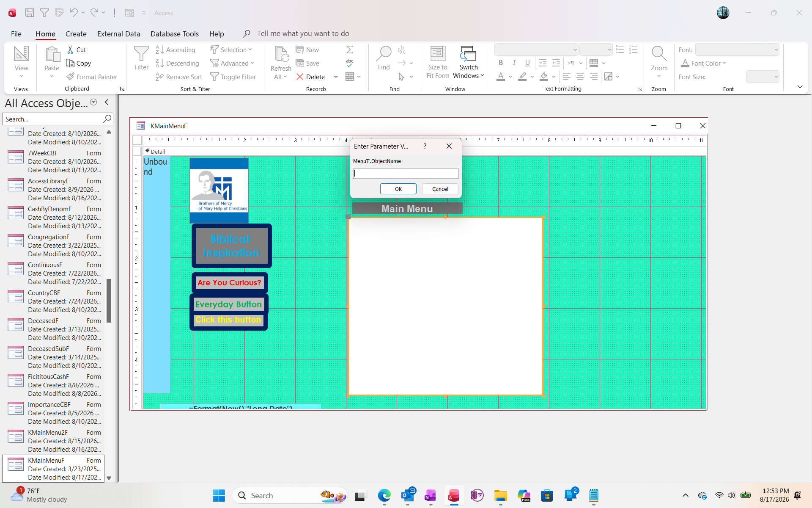This screenshot has height=508, width=812.
Task: Click the Filter funnel icon in the ribbon
Action: tap(141, 54)
